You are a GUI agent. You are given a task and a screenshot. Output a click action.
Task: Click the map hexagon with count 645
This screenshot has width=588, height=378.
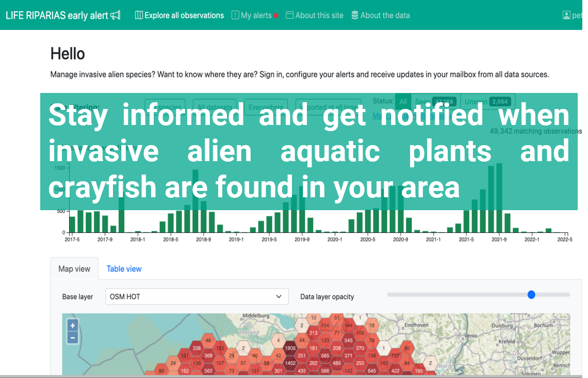tap(371, 370)
